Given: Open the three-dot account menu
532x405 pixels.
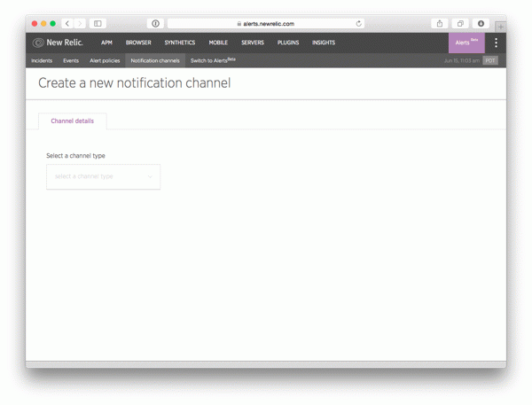Looking at the screenshot, I should tap(496, 43).
